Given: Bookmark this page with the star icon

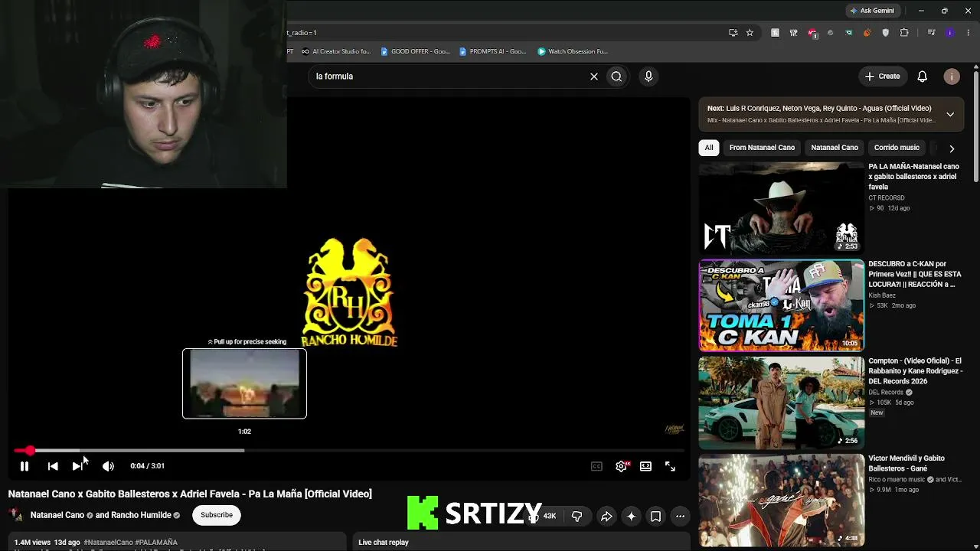Looking at the screenshot, I should tap(750, 33).
